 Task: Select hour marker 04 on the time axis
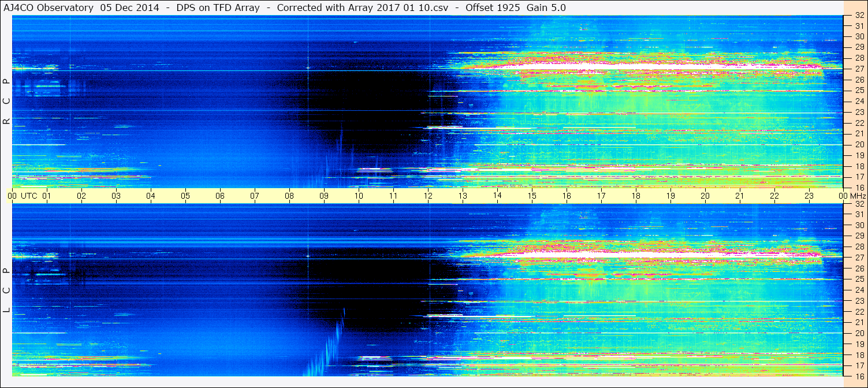click(x=151, y=196)
